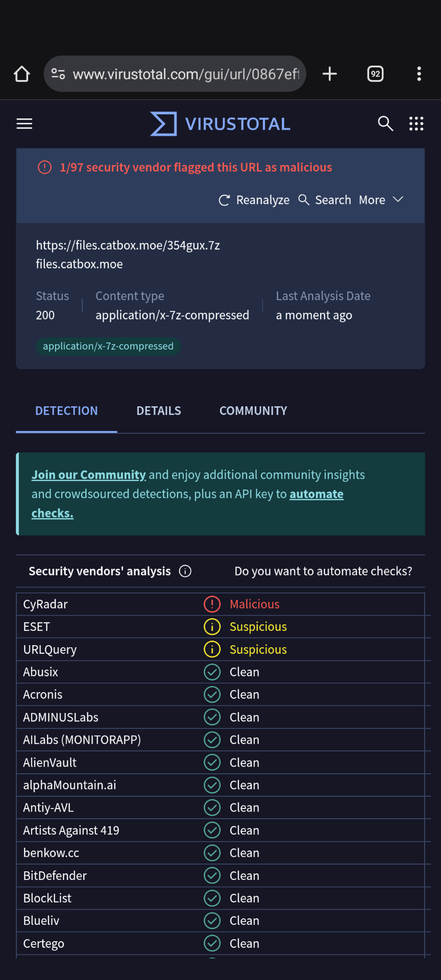Click the Acronis clean check icon
The image size is (441, 980).
[x=212, y=695]
